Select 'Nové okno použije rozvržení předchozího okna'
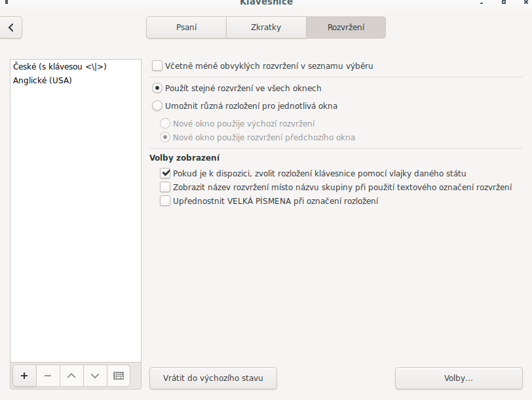 click(165, 137)
